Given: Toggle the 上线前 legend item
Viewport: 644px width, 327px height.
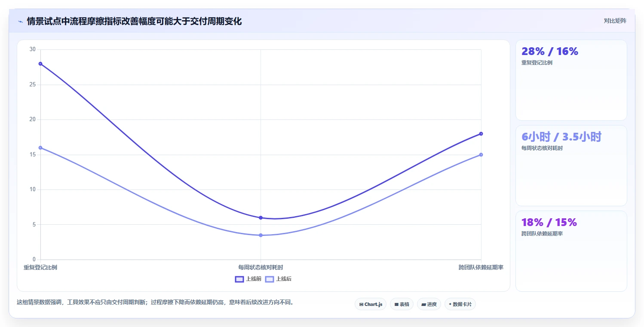Looking at the screenshot, I should [248, 279].
